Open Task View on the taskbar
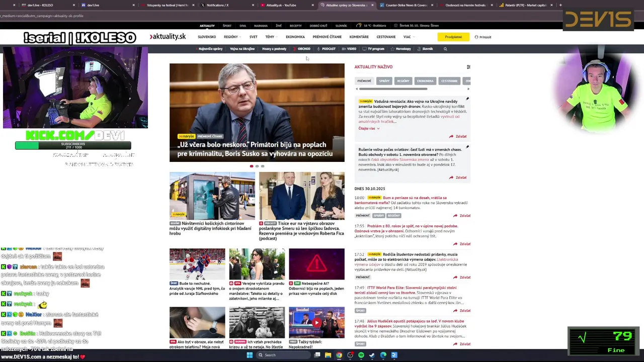 [317, 355]
